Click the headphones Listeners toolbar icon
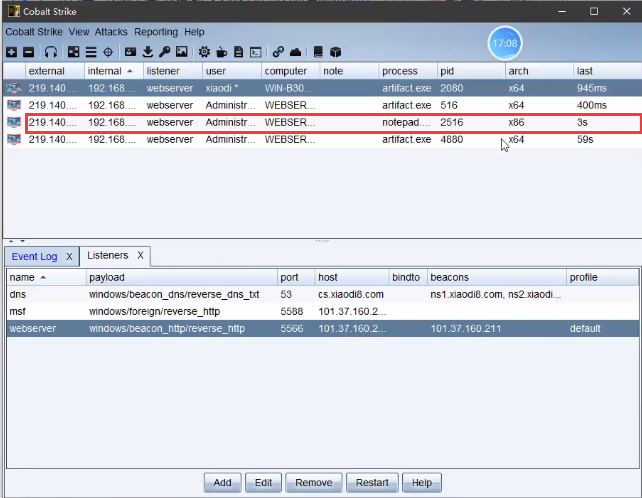Screen dimensions: 642x498 [51, 52]
